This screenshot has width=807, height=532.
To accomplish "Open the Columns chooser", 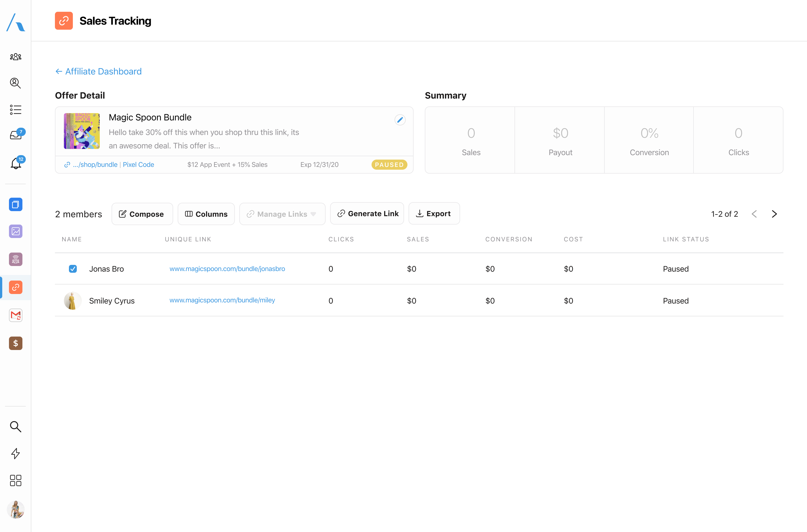I will (x=206, y=214).
